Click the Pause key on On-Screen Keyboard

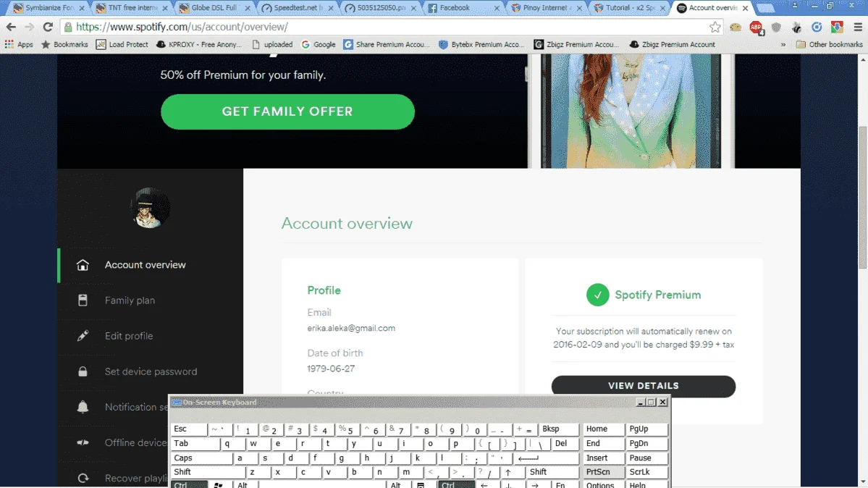(646, 458)
